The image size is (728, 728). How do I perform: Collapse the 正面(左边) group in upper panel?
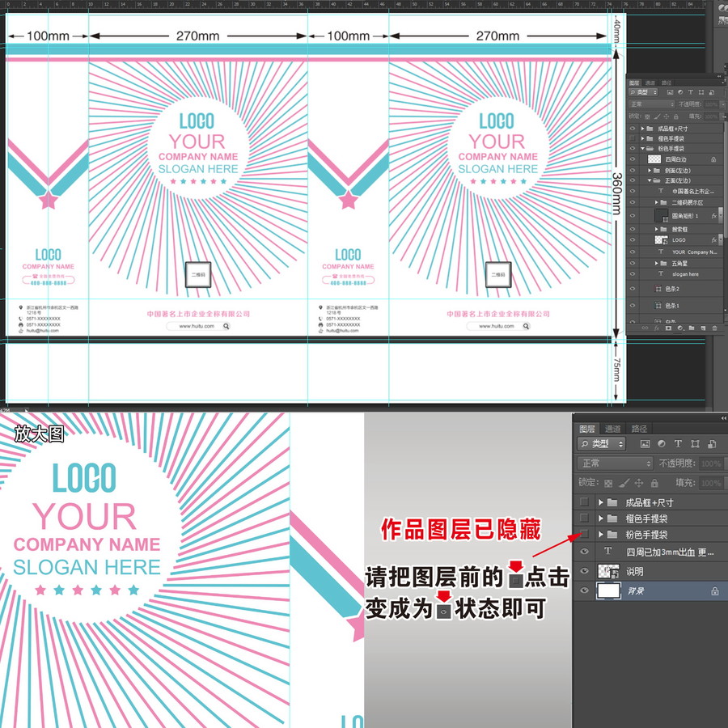click(x=650, y=180)
